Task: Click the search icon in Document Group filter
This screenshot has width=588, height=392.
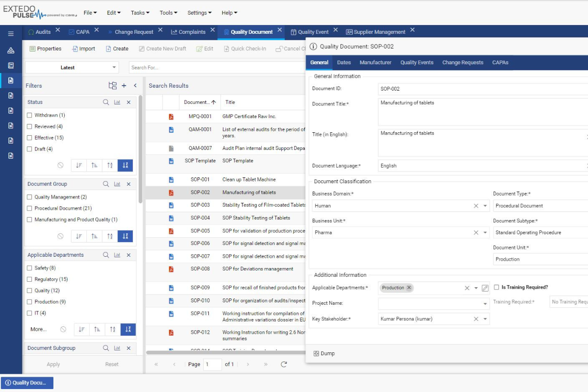Action: pyautogui.click(x=106, y=184)
